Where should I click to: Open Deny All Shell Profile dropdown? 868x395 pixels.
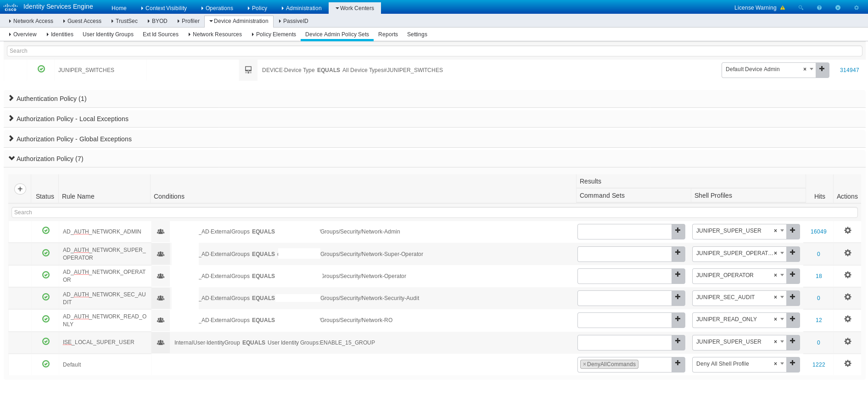(782, 364)
